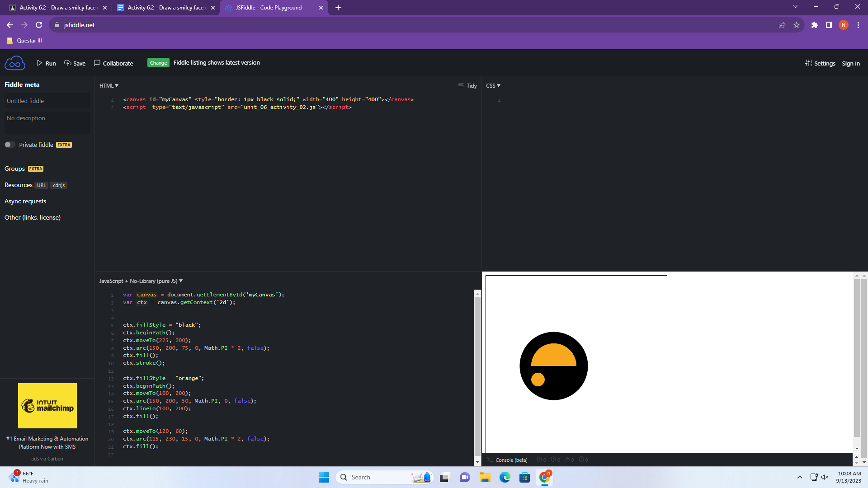The width and height of the screenshot is (868, 488).
Task: Open Collaborate chat option
Action: [x=113, y=63]
